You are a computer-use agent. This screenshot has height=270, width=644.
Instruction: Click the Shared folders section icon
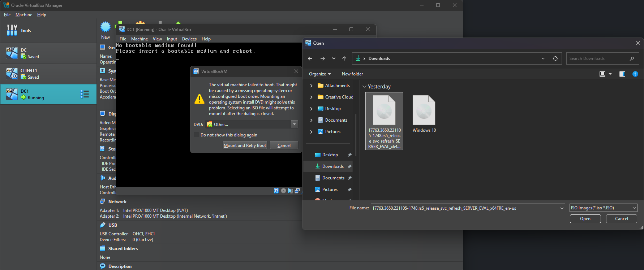103,248
